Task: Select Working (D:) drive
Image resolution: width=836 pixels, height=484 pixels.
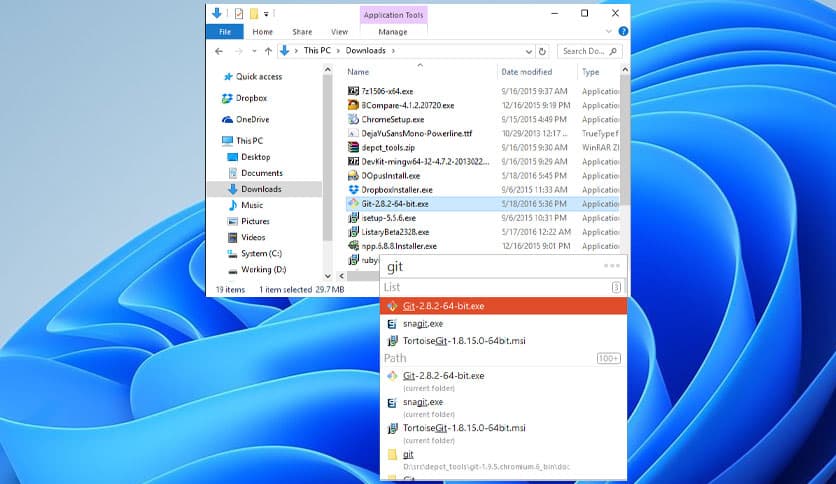Action: click(263, 269)
